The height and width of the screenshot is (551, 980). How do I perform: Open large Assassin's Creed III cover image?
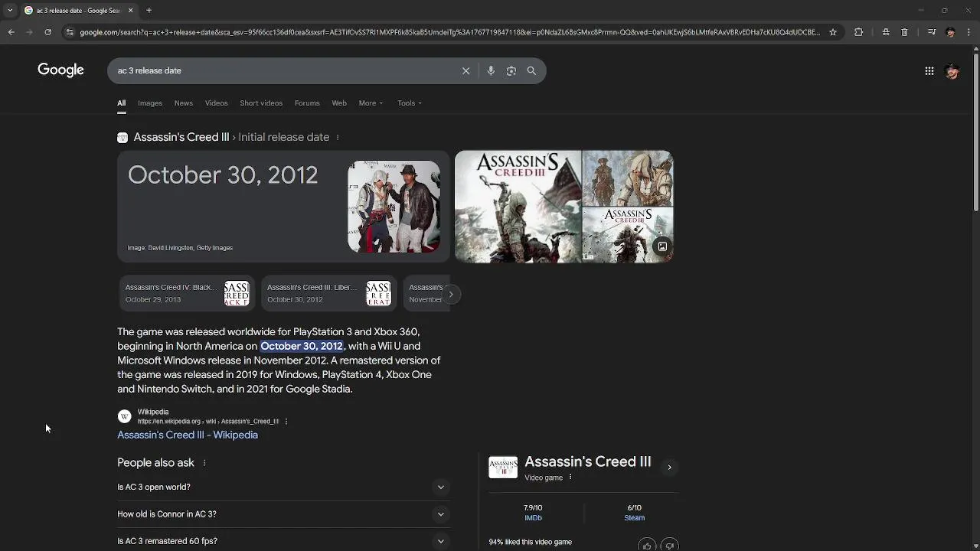(x=518, y=207)
